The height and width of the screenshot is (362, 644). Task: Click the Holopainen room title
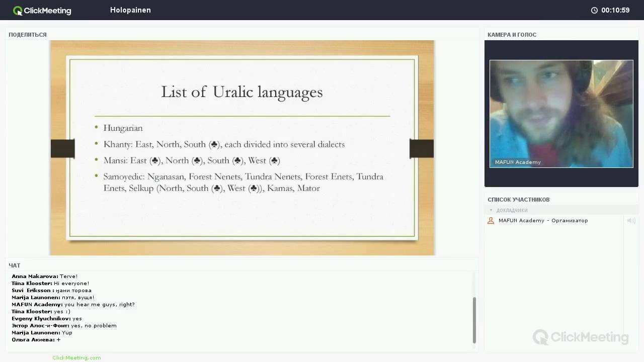[x=130, y=10]
